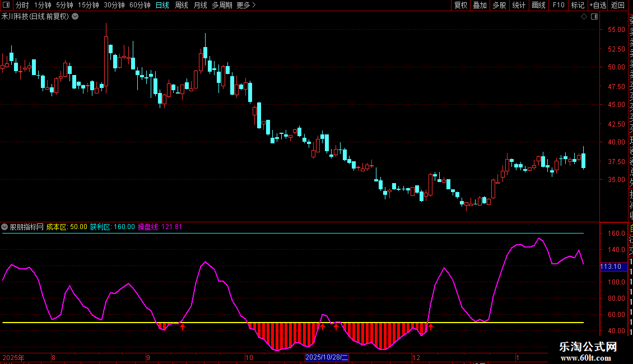
Task: Click the red arrow signal near December
Action: 431,326
